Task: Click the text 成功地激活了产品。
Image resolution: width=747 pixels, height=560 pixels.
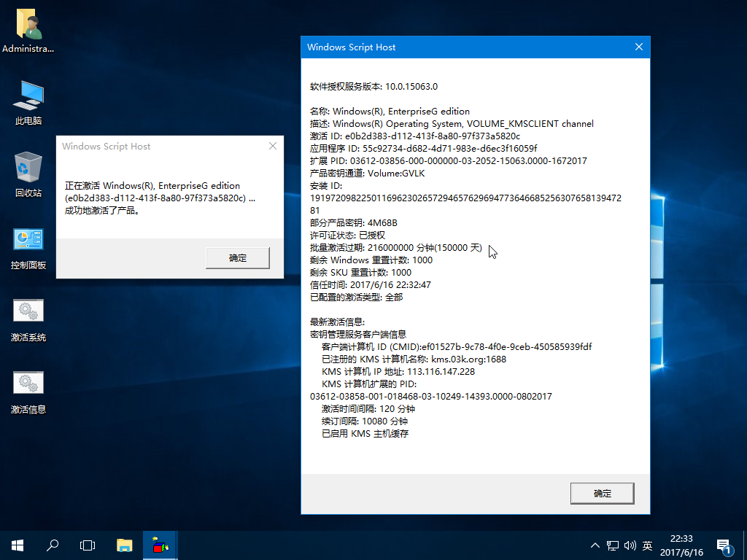Action: [102, 211]
